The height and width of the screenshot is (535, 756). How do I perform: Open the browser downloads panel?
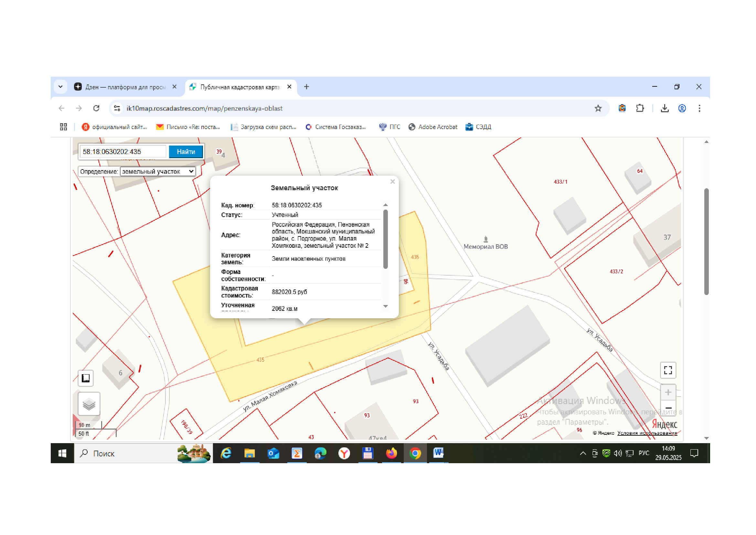(665, 108)
